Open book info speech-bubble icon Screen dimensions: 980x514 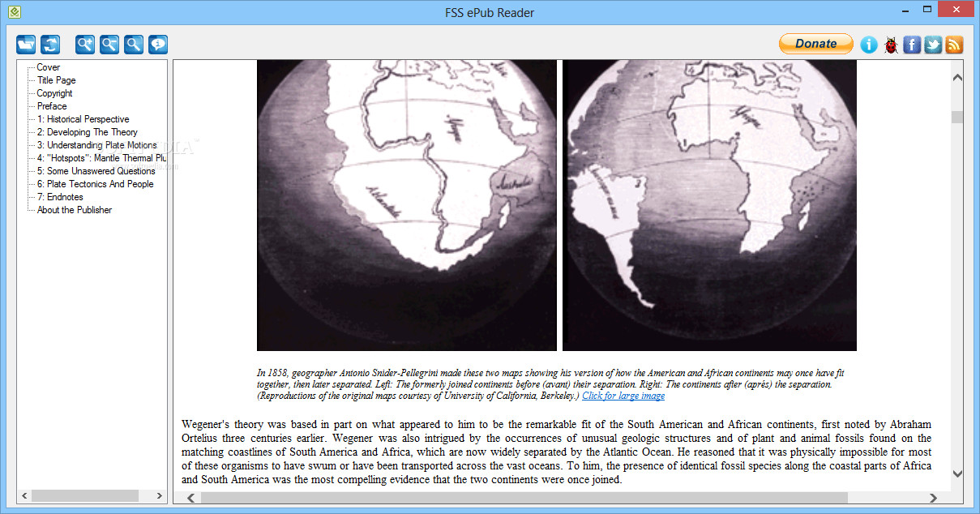[x=158, y=45]
